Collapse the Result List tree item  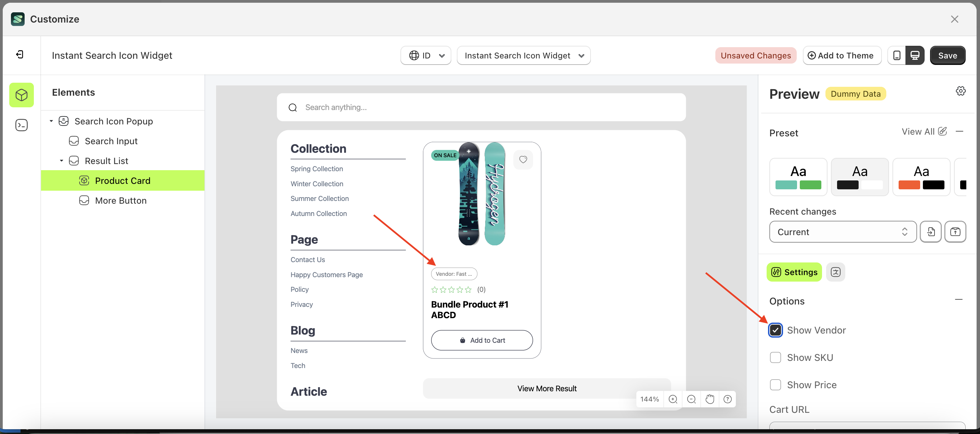(x=62, y=161)
